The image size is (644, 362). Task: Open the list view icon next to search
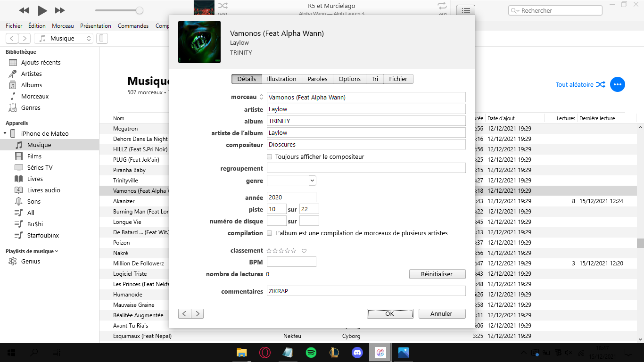(x=466, y=10)
